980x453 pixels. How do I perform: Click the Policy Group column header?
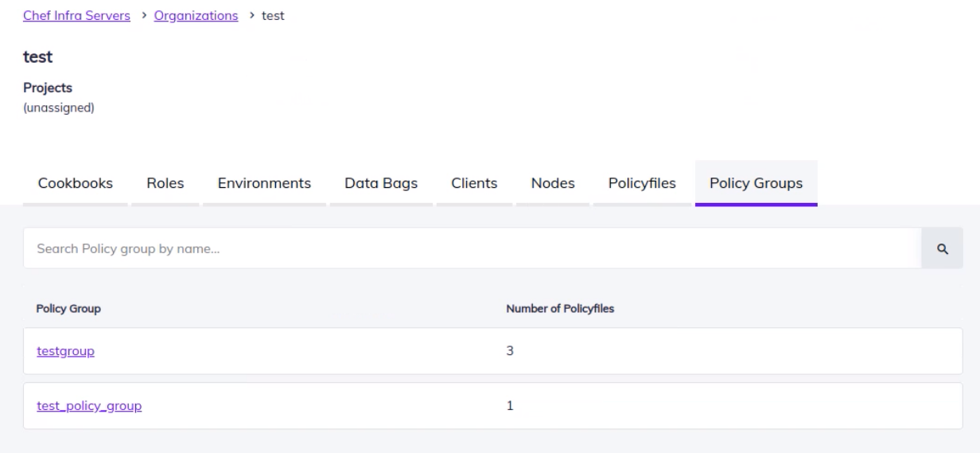(68, 308)
